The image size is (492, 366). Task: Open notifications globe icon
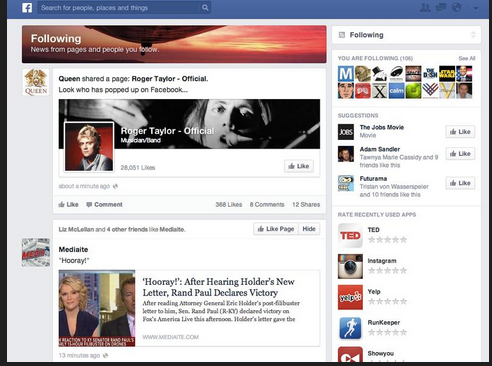coord(456,8)
